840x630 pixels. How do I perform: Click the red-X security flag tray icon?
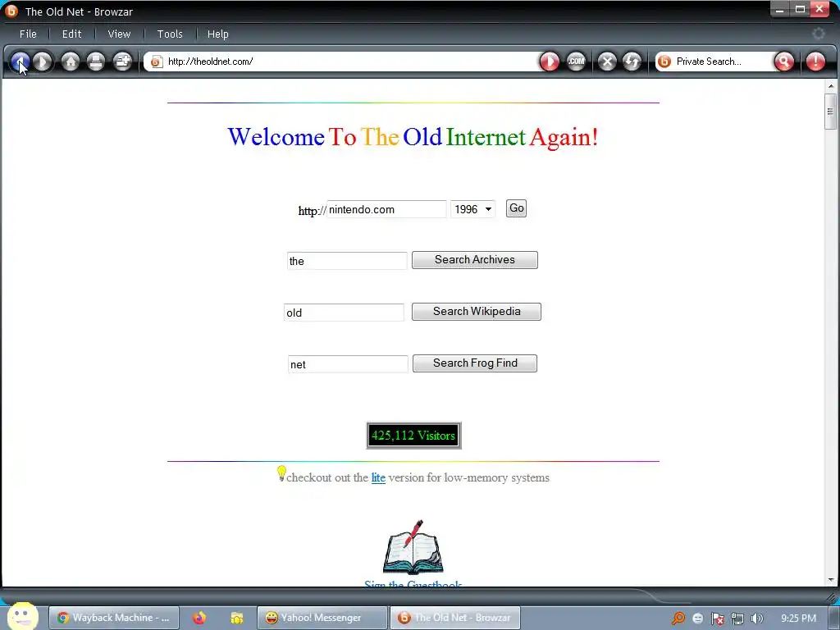click(717, 619)
